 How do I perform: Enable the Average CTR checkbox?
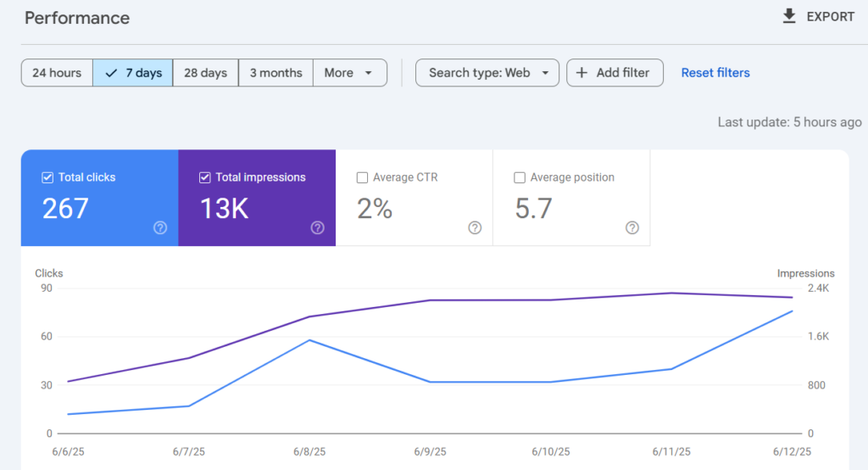(362, 177)
